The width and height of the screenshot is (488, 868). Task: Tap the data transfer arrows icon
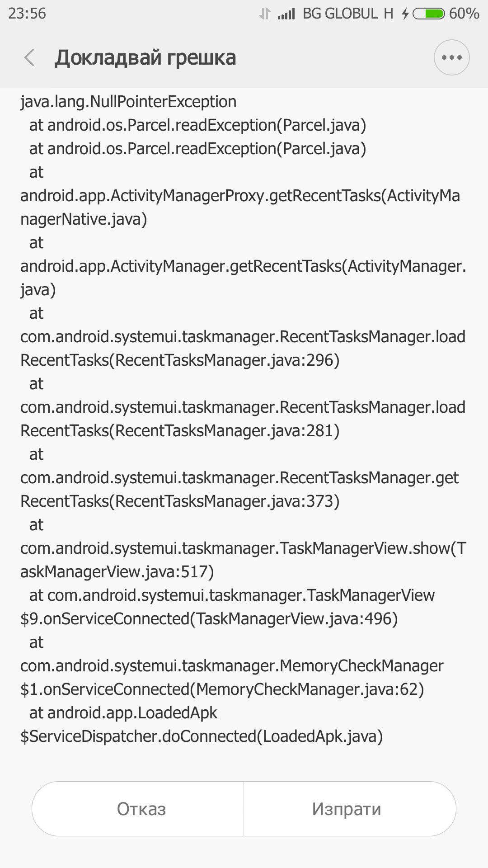point(265,14)
